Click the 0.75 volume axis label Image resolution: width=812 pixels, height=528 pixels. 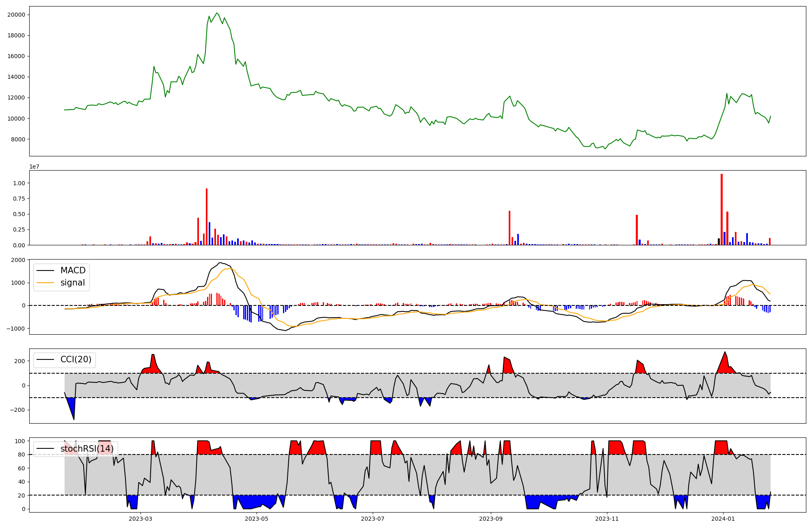click(x=19, y=199)
